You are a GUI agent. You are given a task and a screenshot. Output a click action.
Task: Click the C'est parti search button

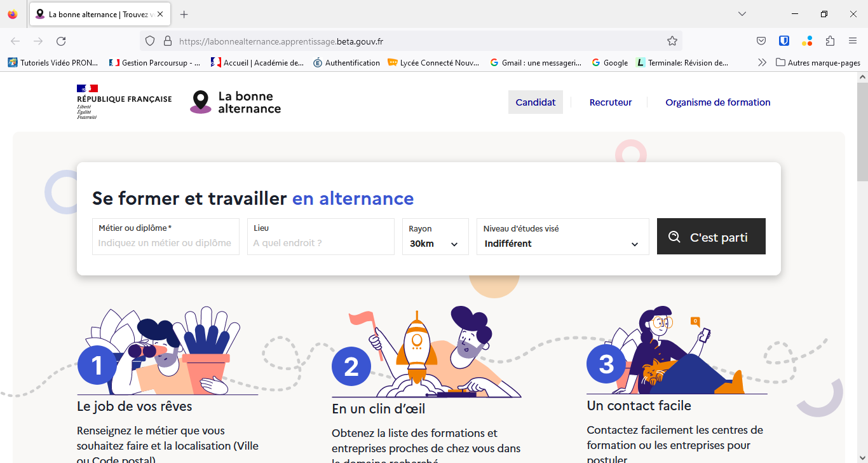[x=711, y=237]
